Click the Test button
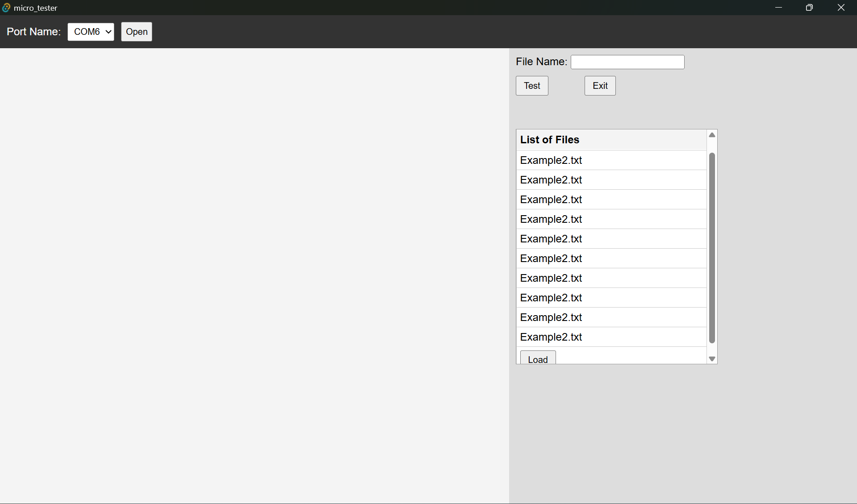Screen dimensions: 857x504 click(x=532, y=86)
